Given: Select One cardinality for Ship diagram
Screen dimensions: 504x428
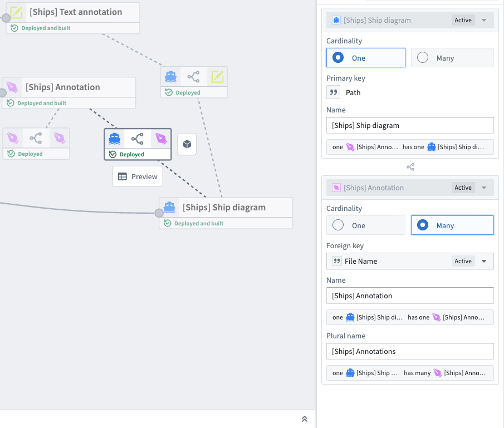Looking at the screenshot, I should [366, 58].
